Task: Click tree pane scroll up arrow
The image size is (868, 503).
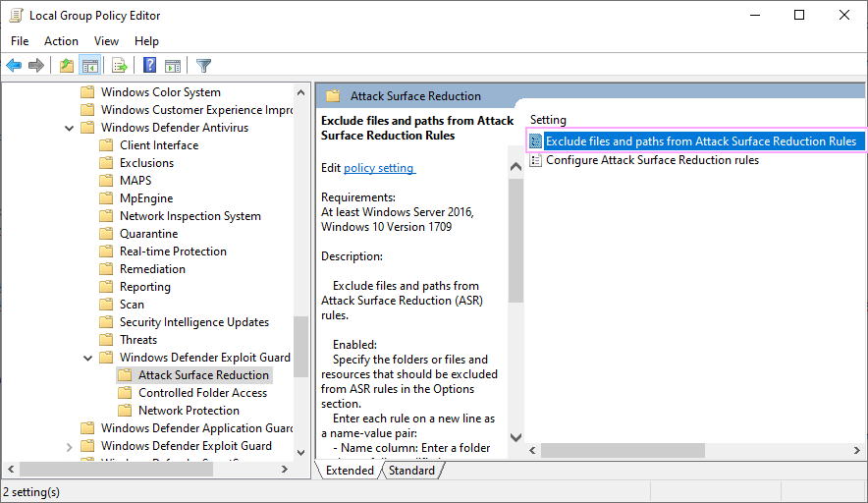Action: click(x=301, y=92)
